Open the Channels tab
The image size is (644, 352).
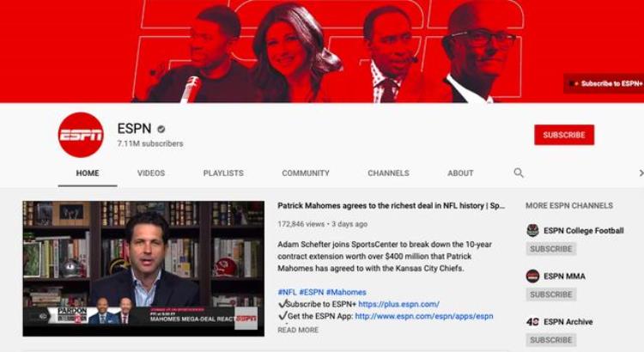coord(388,173)
